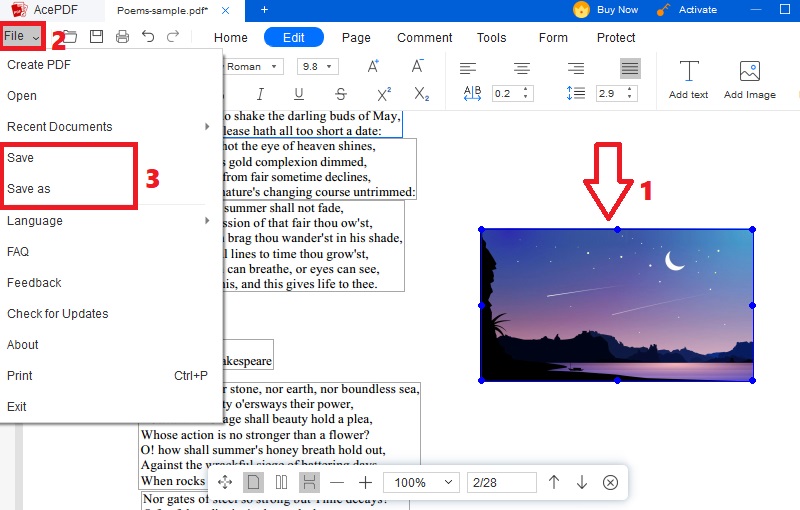This screenshot has height=510, width=800.
Task: Click Check for Updates
Action: point(112,314)
